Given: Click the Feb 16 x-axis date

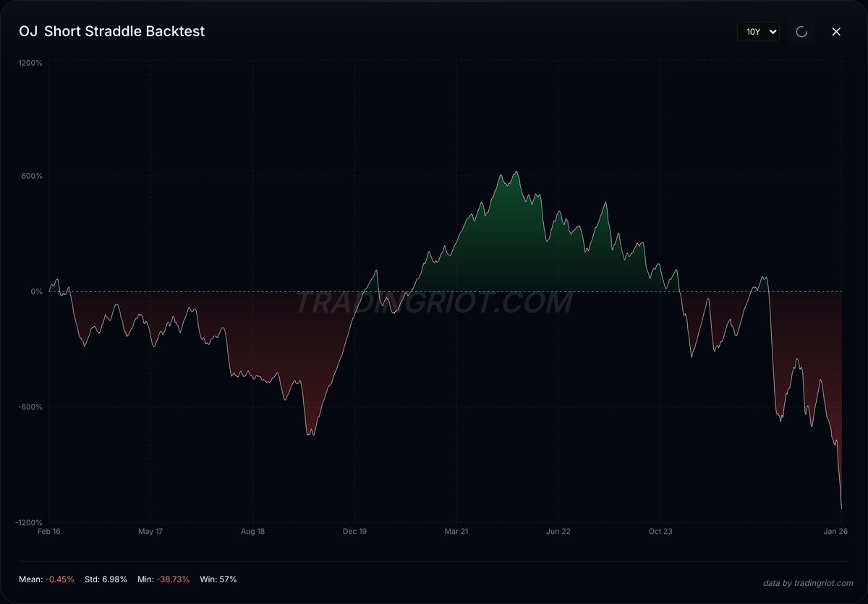Looking at the screenshot, I should pos(49,532).
